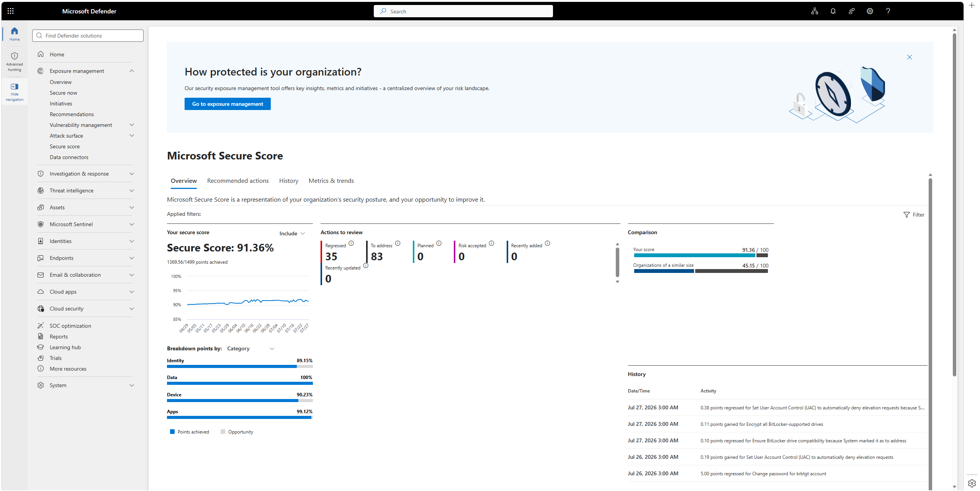
Task: Open the notifications bell icon
Action: [833, 11]
